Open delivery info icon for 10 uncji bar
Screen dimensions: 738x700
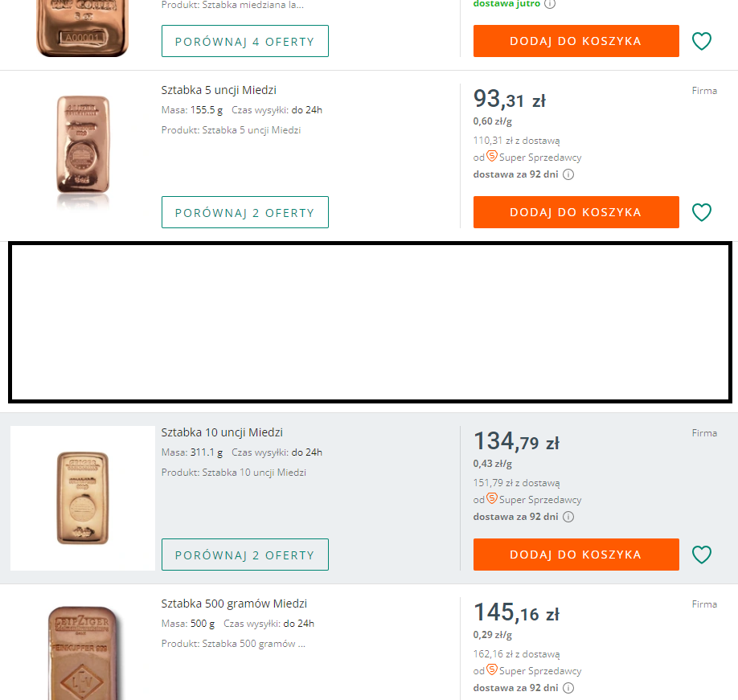tap(568, 517)
